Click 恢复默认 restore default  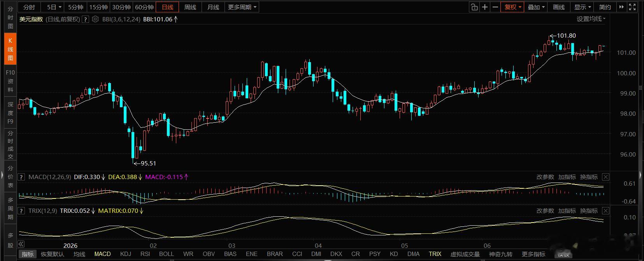pos(53,254)
